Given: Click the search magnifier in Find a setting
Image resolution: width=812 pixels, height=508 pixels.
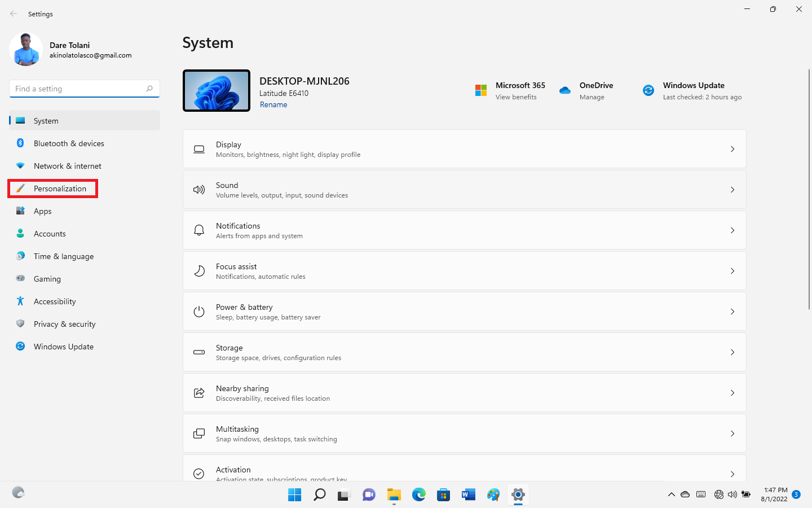Looking at the screenshot, I should [x=149, y=89].
